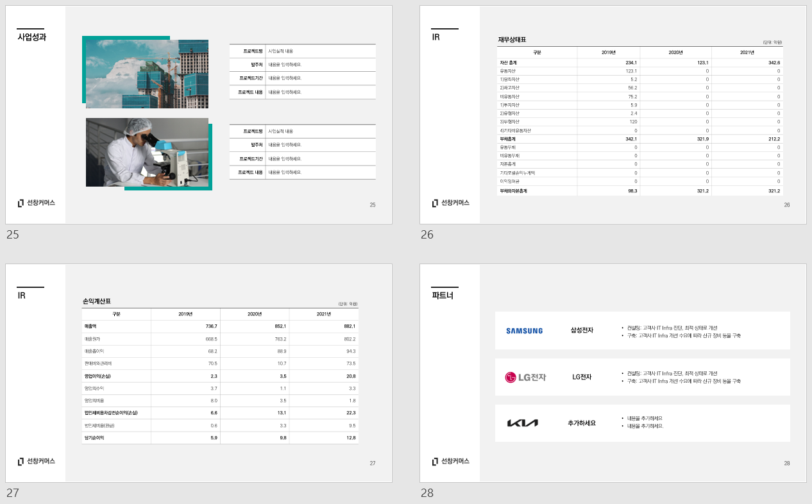Click Samsung's 컨설팅 bullet description

coord(672,328)
